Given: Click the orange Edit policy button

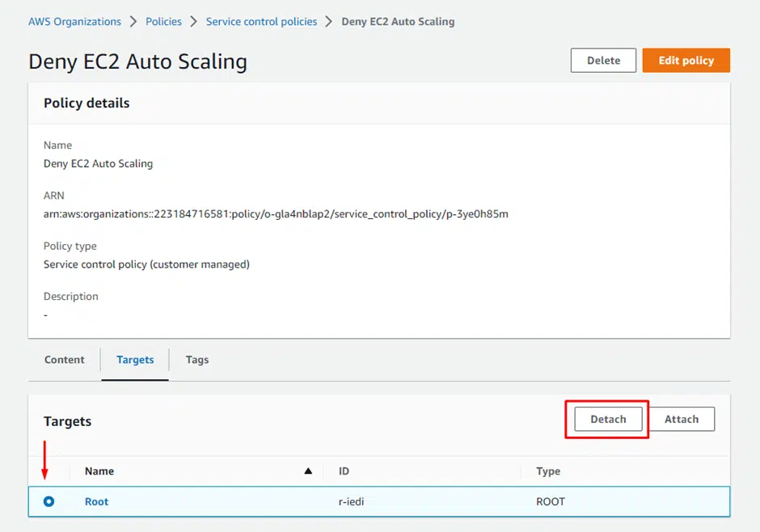Looking at the screenshot, I should coord(686,60).
